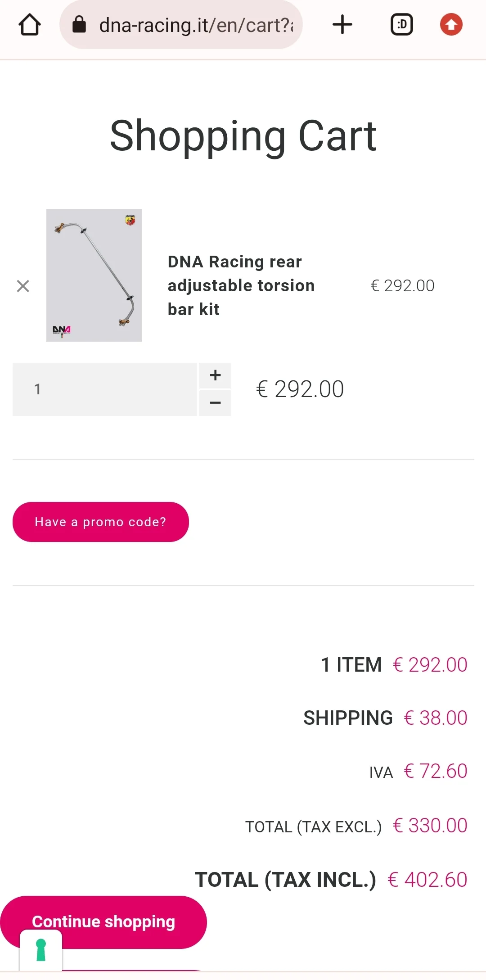Click the Shopping Cart heading
The width and height of the screenshot is (486, 980).
click(x=243, y=135)
